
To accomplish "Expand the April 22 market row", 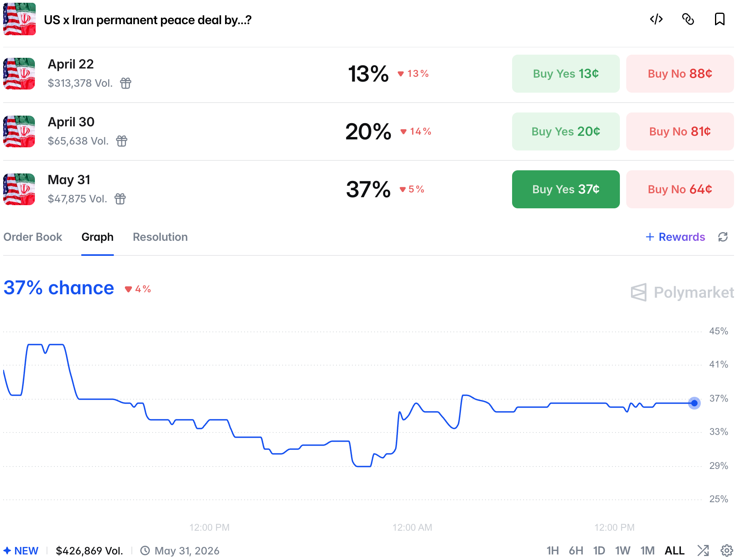I will tap(198, 74).
